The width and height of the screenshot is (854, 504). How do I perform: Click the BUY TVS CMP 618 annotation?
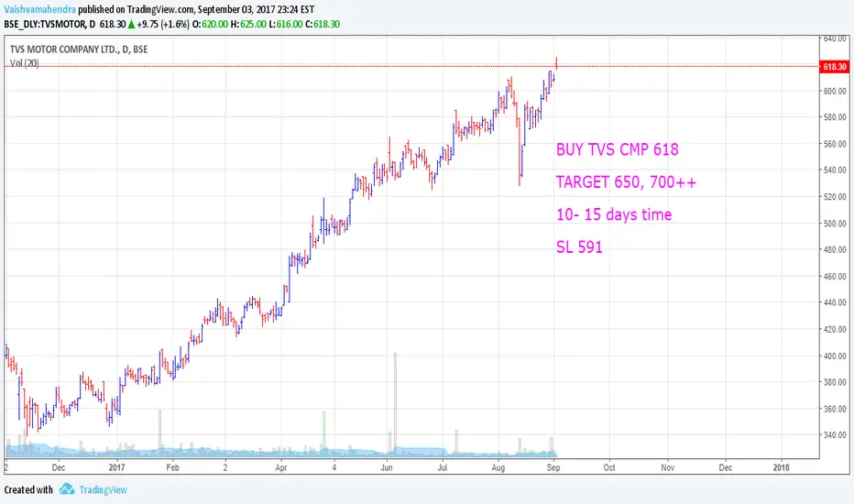tap(617, 149)
